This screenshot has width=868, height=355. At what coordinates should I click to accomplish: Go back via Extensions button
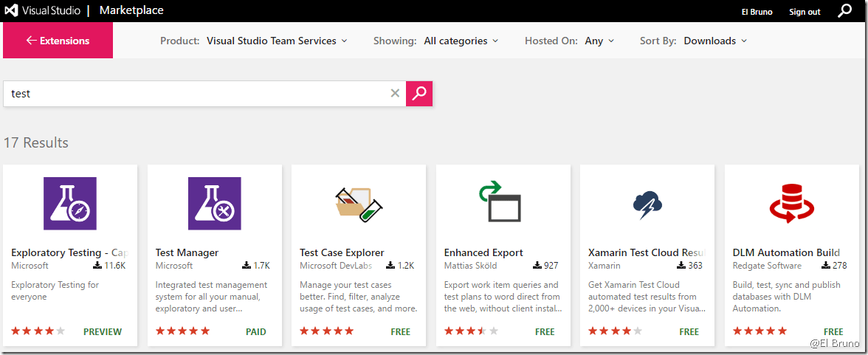(x=58, y=41)
